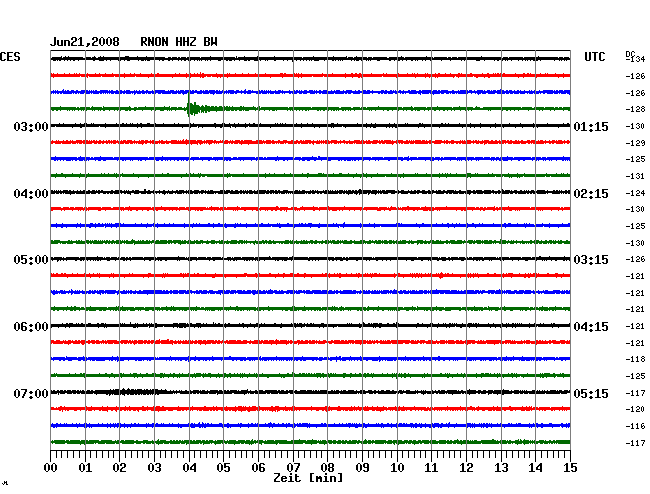Viewport: 650px width, 494px height.
Task: Click the DC offset value -124
Action: pyautogui.click(x=635, y=193)
